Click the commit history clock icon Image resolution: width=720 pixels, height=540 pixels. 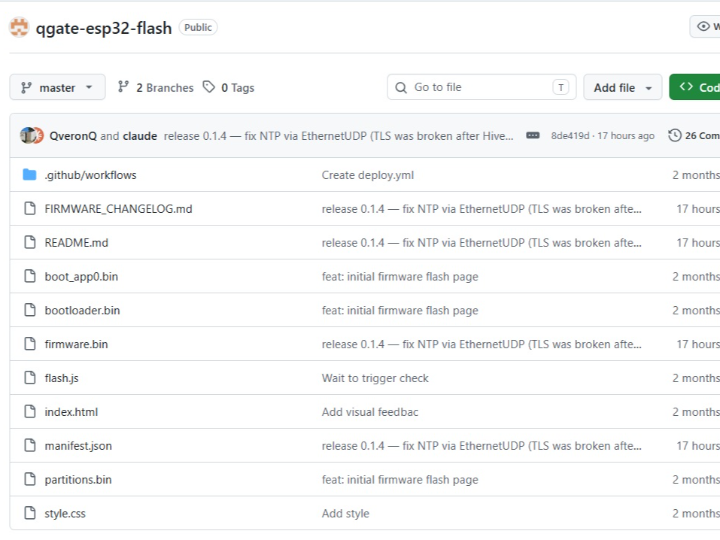[675, 136]
